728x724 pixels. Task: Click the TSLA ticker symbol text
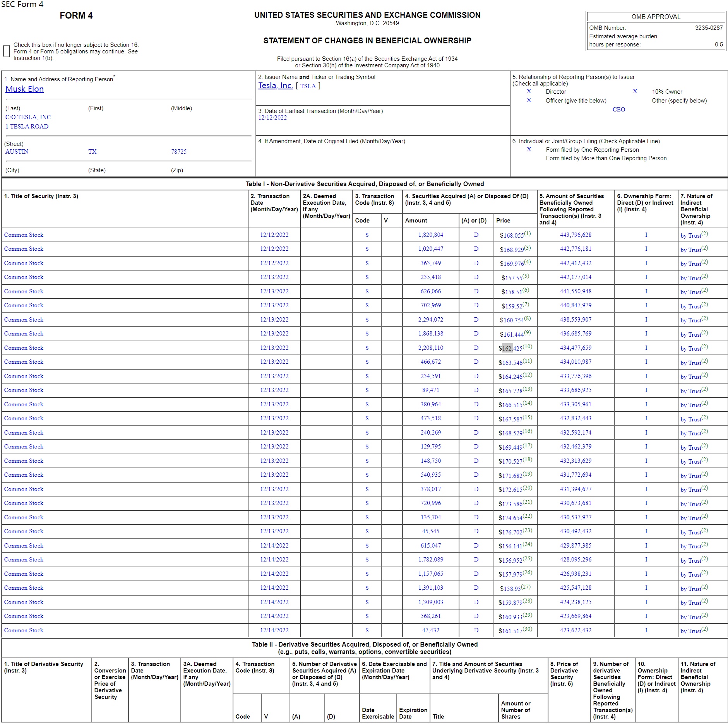(308, 86)
